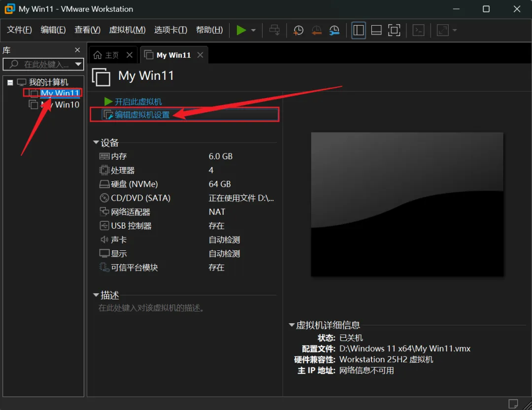
Task: Select My Win10 in the library tree
Action: point(60,104)
